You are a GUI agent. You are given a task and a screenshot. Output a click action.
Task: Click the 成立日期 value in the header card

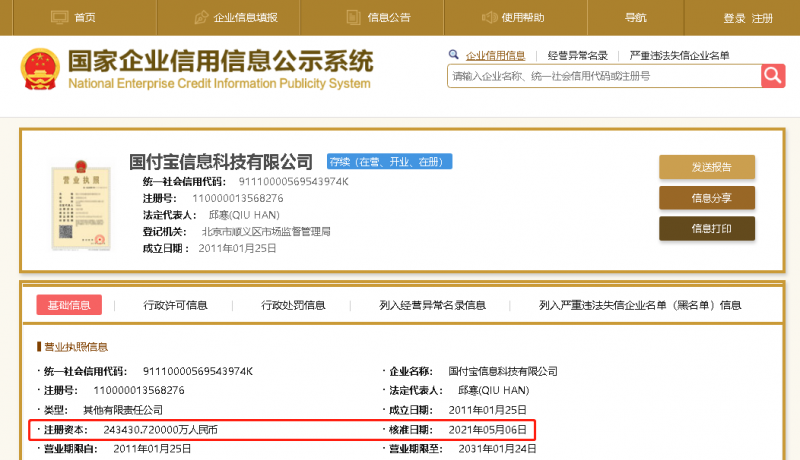[x=237, y=248]
